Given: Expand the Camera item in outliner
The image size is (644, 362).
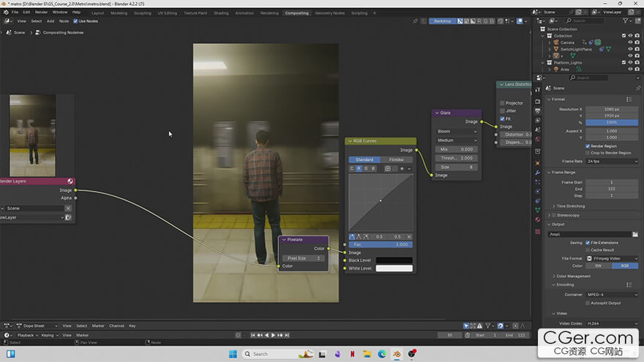Looking at the screenshot, I should click(549, 42).
